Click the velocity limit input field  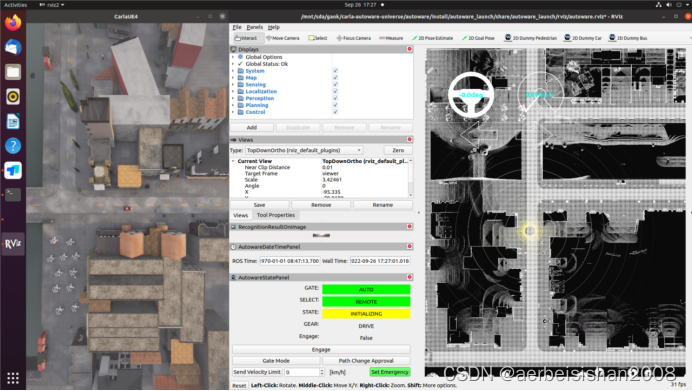tap(301, 372)
